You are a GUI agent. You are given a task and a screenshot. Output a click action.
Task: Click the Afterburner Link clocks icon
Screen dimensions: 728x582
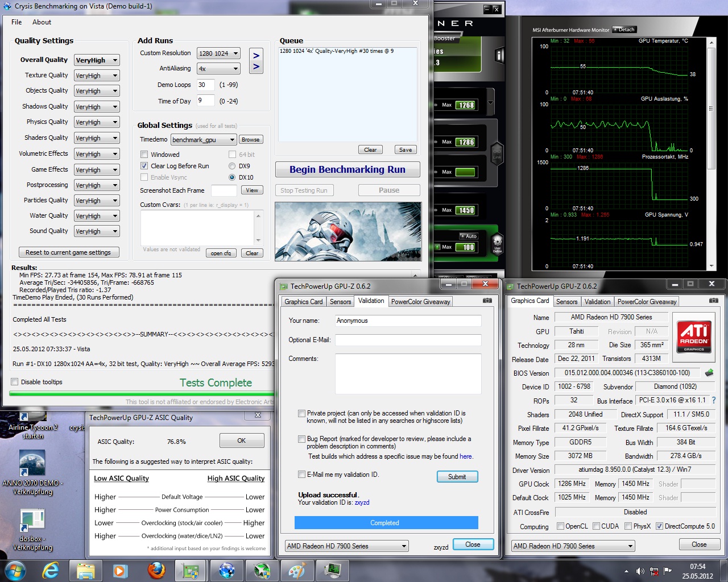[497, 154]
